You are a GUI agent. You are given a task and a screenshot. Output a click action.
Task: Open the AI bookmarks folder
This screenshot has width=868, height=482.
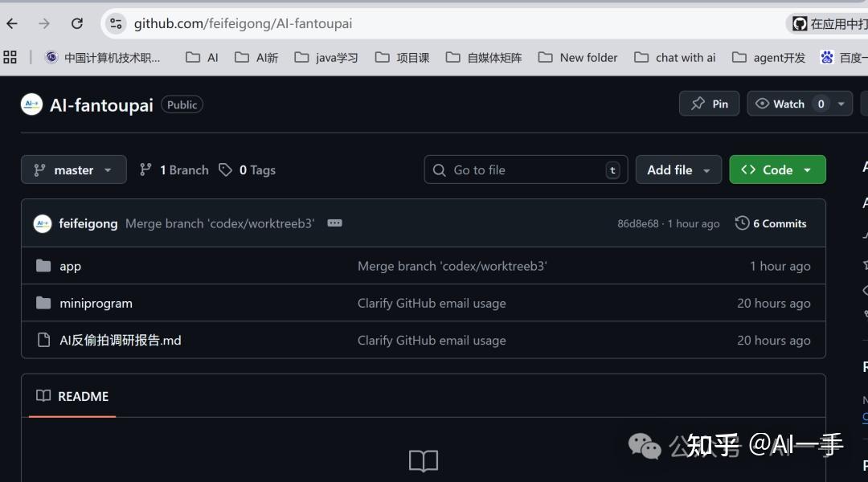(x=202, y=58)
